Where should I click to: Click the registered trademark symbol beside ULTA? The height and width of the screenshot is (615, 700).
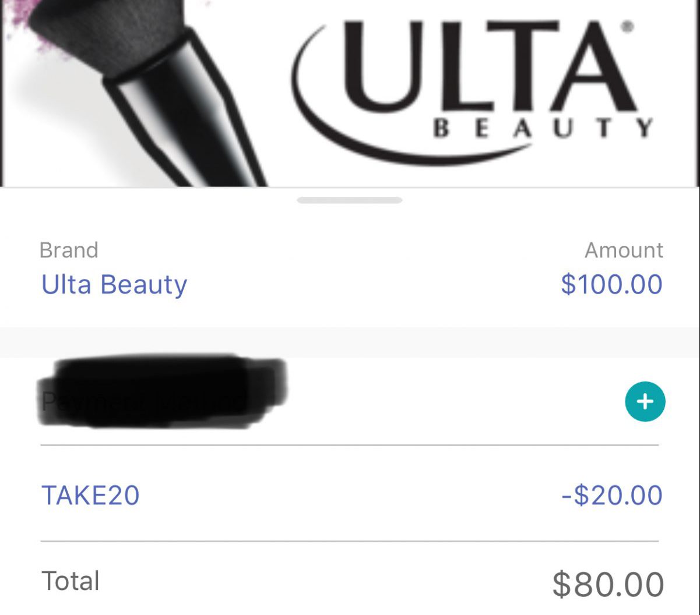(627, 26)
